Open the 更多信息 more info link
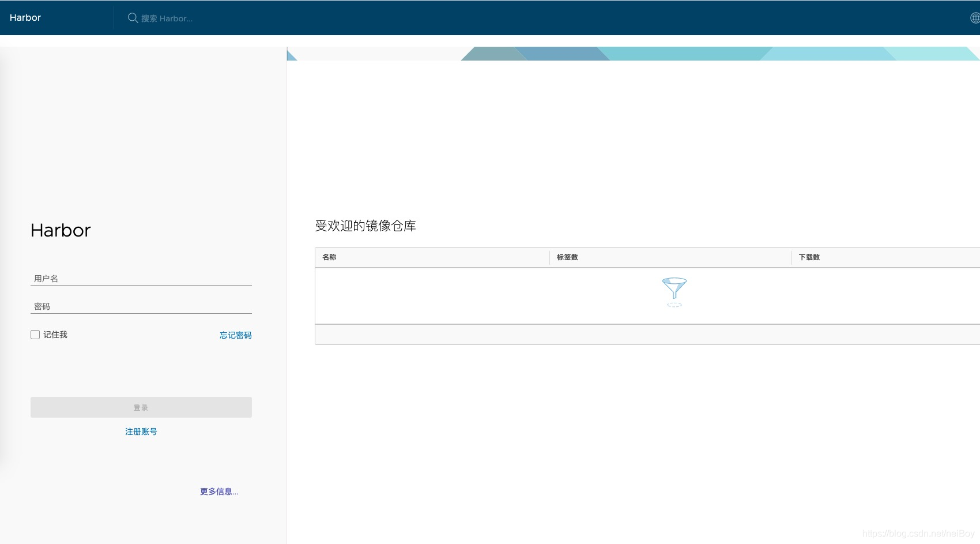 (218, 491)
